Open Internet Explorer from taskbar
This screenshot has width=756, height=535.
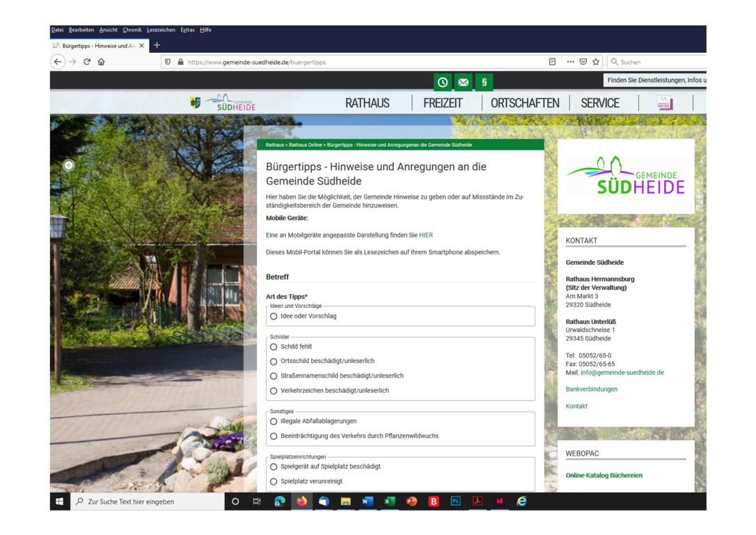521,502
